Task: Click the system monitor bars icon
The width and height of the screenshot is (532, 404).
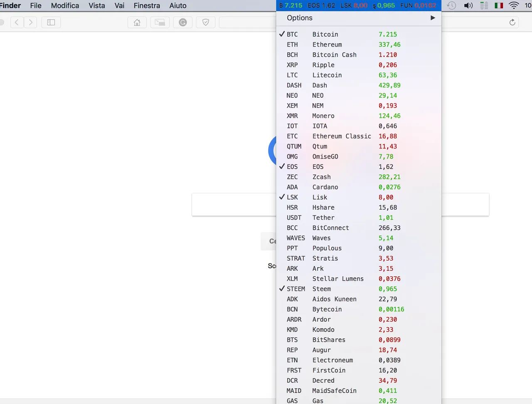Action: (484, 5)
